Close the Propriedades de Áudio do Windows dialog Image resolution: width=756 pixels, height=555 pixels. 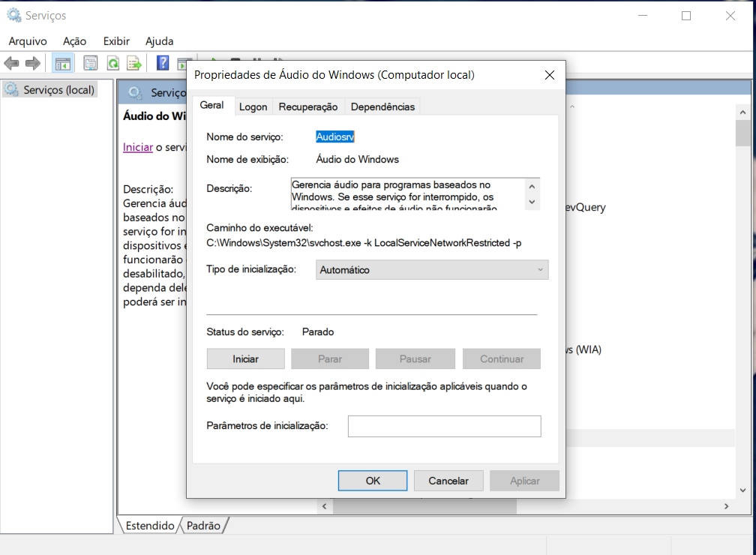[550, 75]
